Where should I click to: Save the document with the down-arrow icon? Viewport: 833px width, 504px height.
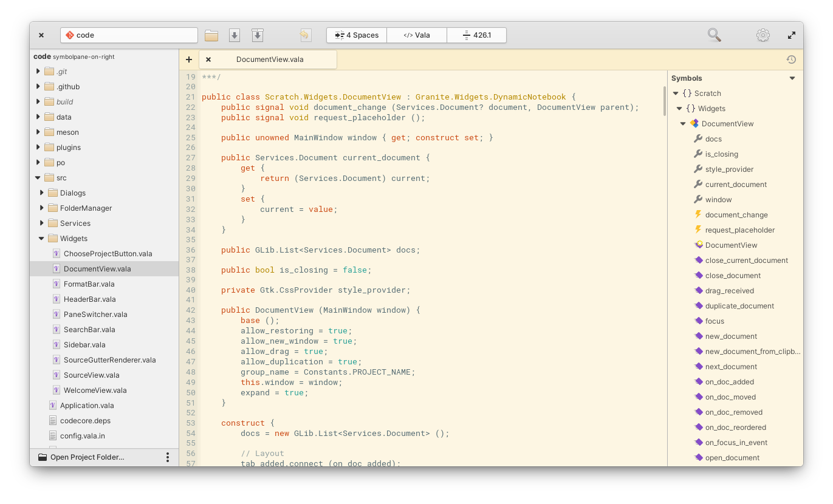234,35
